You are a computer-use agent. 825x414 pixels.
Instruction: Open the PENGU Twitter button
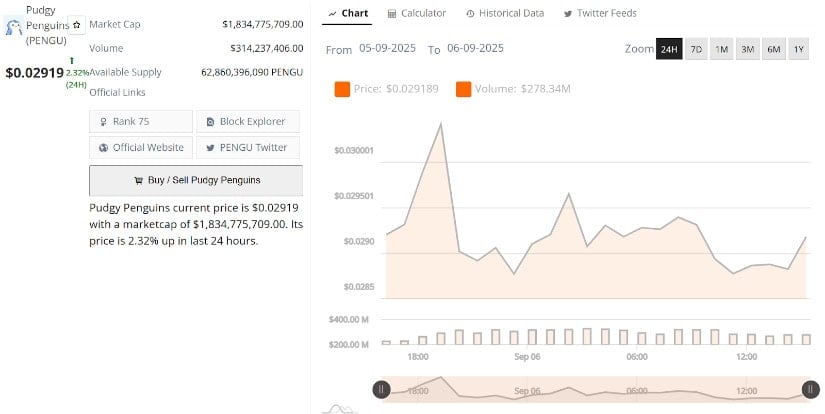[248, 148]
